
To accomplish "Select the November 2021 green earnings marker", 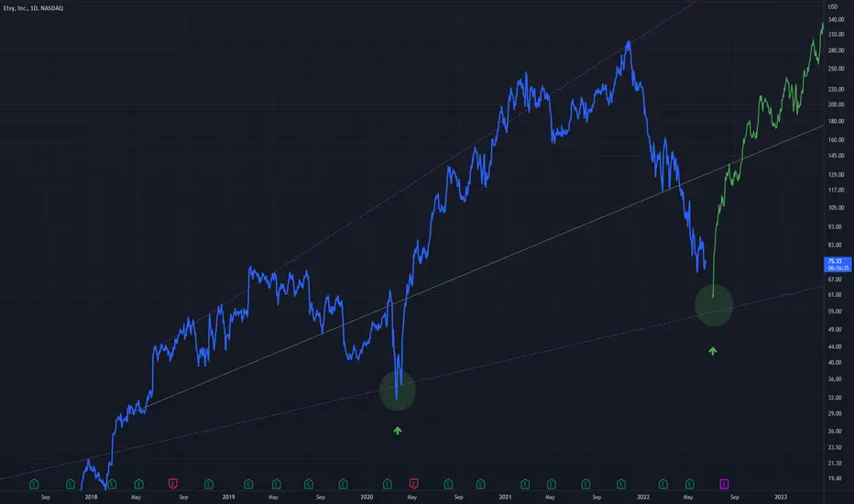I will 621,484.
